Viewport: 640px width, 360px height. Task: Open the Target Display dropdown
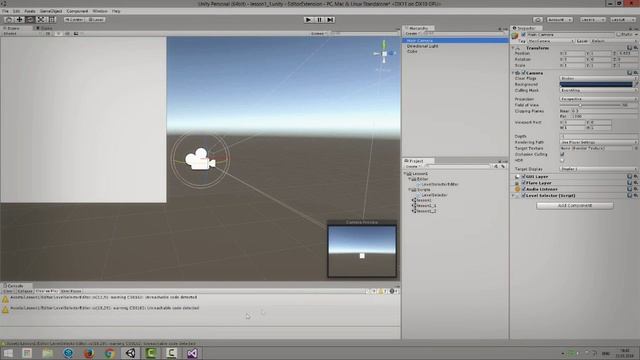(598, 169)
